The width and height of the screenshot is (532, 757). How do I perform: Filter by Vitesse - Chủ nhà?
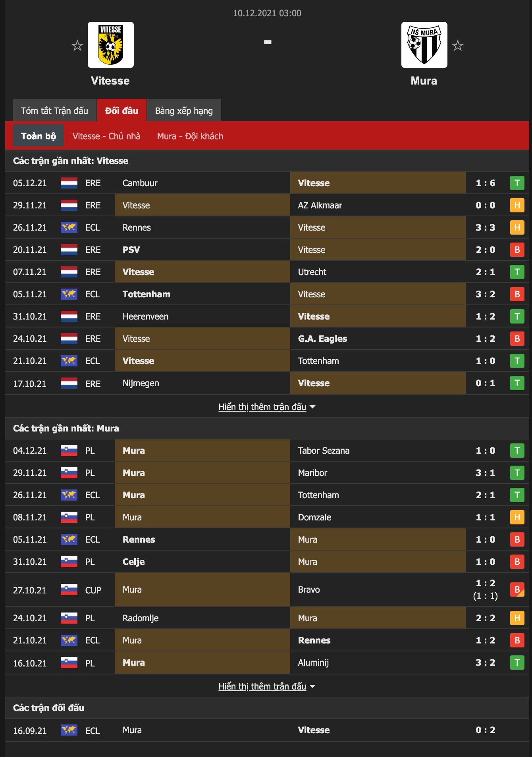(106, 136)
